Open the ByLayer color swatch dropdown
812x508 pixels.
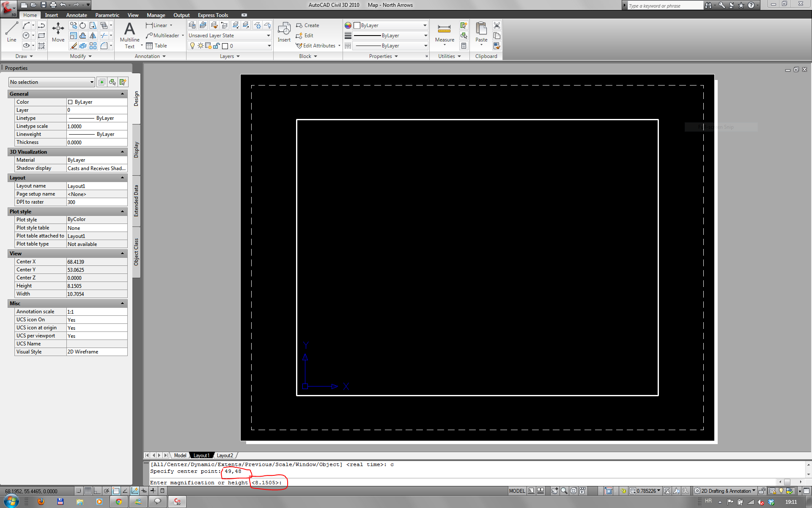389,25
